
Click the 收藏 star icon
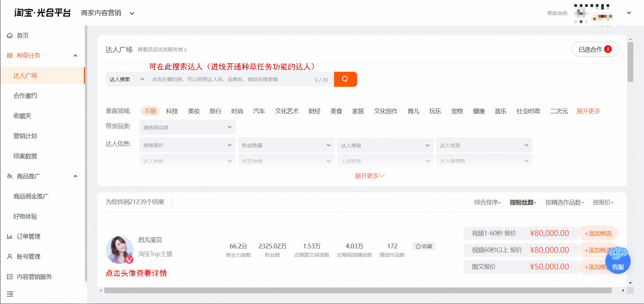(418, 246)
